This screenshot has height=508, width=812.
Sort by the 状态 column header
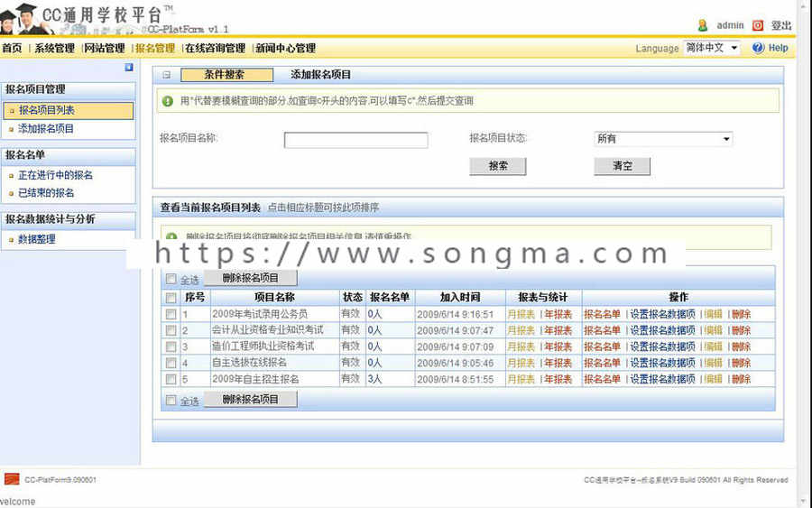click(353, 297)
